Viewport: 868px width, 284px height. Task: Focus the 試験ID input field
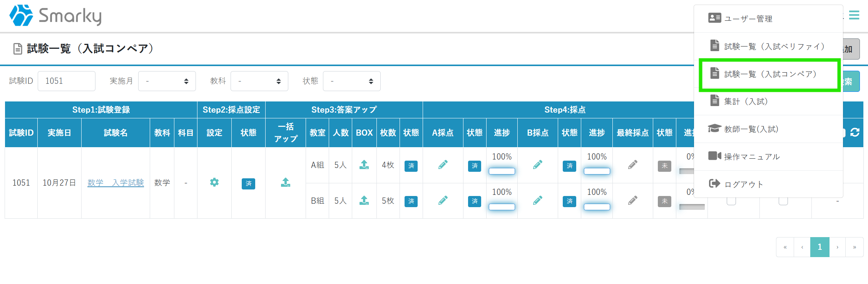(67, 81)
